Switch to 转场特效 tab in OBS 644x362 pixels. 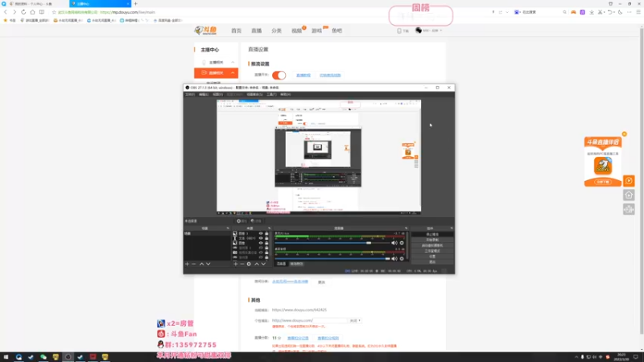pos(296,264)
